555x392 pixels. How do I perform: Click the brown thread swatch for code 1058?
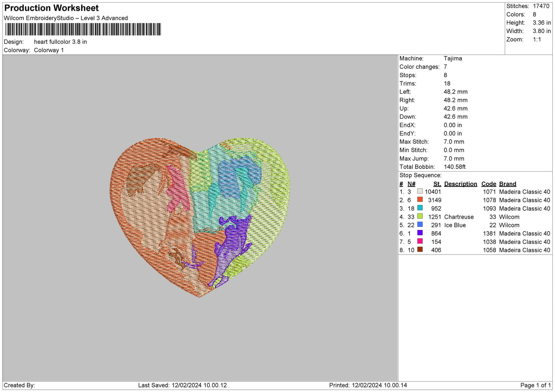coord(420,250)
